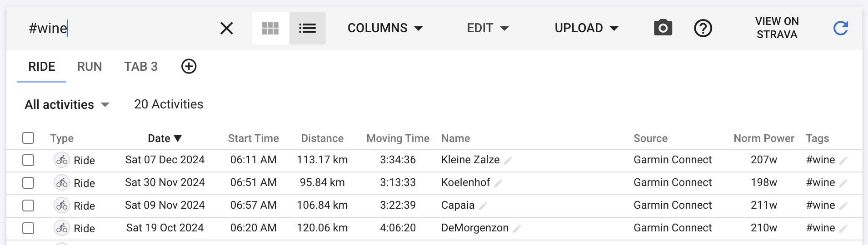Open TAB 3

coord(141,67)
